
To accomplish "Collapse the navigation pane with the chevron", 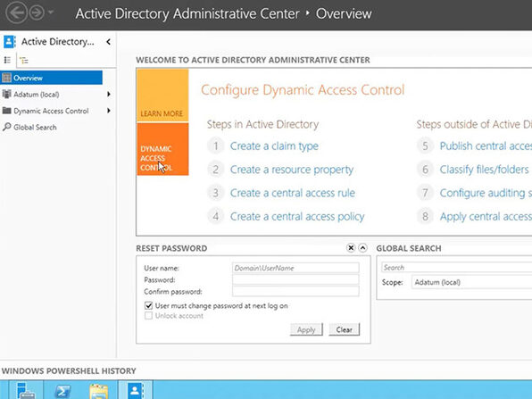I will [x=108, y=42].
